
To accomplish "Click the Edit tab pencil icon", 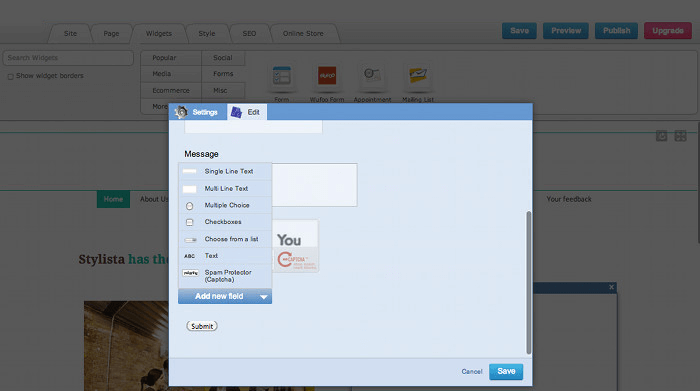I will click(x=236, y=112).
